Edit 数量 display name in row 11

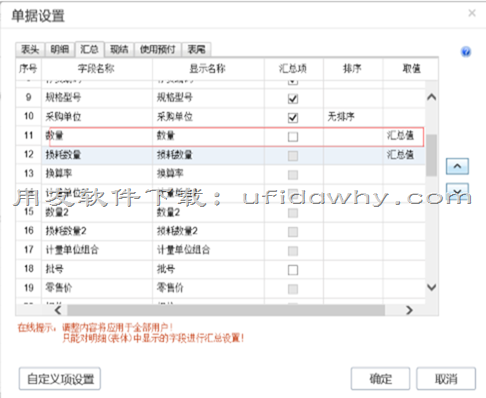click(x=208, y=136)
